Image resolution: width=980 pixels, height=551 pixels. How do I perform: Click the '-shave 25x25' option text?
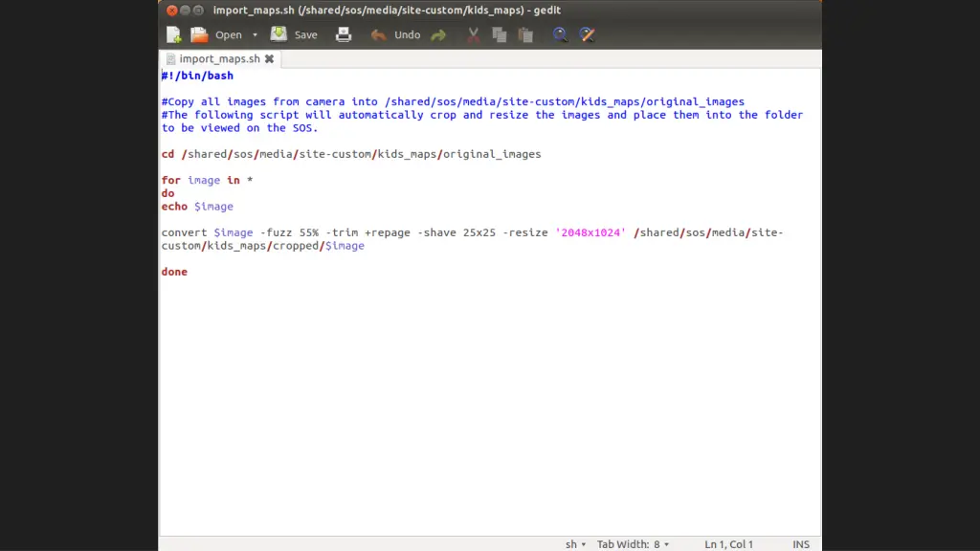tap(457, 232)
